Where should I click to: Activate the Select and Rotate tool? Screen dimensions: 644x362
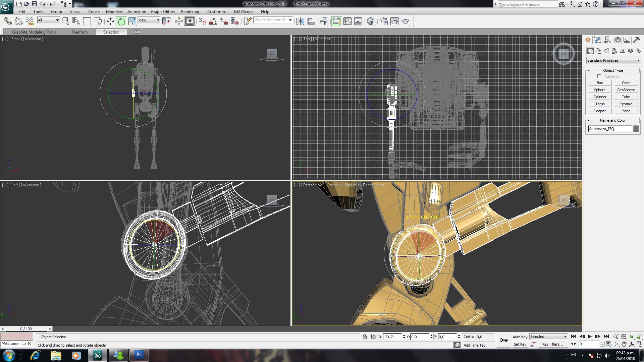click(x=121, y=21)
